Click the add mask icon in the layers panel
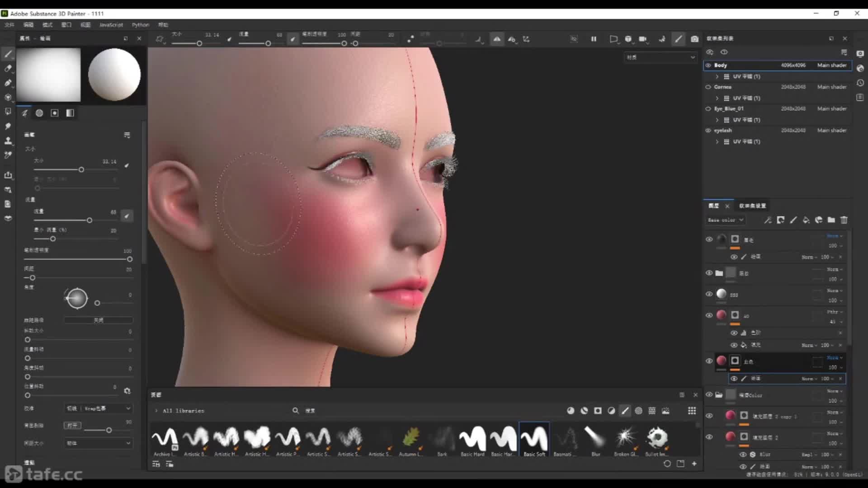 [781, 220]
